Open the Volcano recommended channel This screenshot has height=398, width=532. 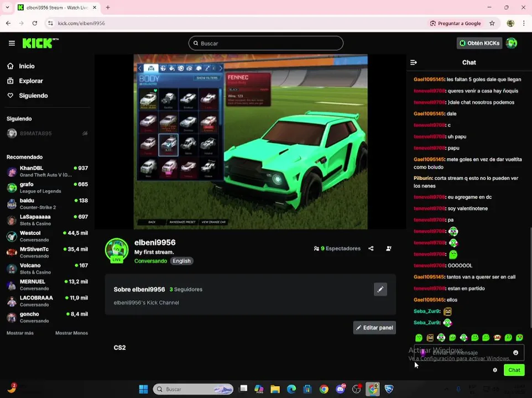[x=48, y=269]
